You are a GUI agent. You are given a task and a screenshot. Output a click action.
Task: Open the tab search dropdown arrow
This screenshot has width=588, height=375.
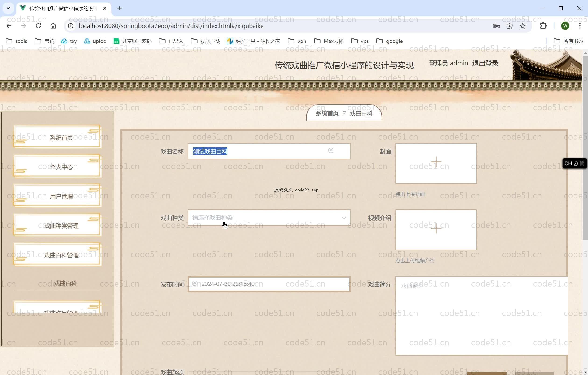(8, 8)
